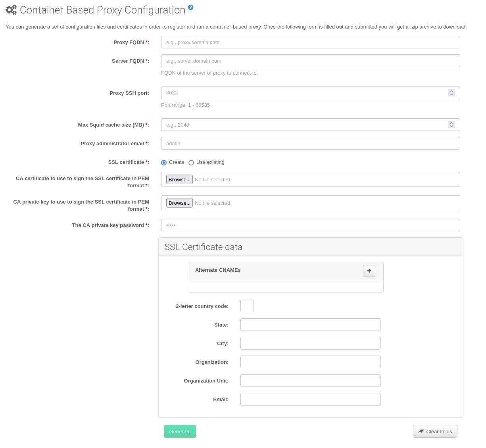Image resolution: width=486 pixels, height=448 pixels.
Task: Increment Proxy SSH port using the up arrow
Action: point(451,91)
